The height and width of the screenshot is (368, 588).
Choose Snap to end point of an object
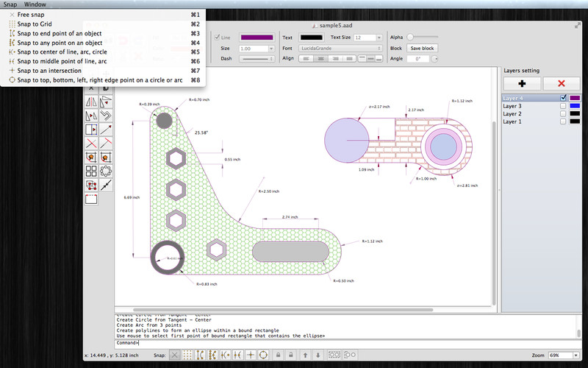pyautogui.click(x=103, y=33)
